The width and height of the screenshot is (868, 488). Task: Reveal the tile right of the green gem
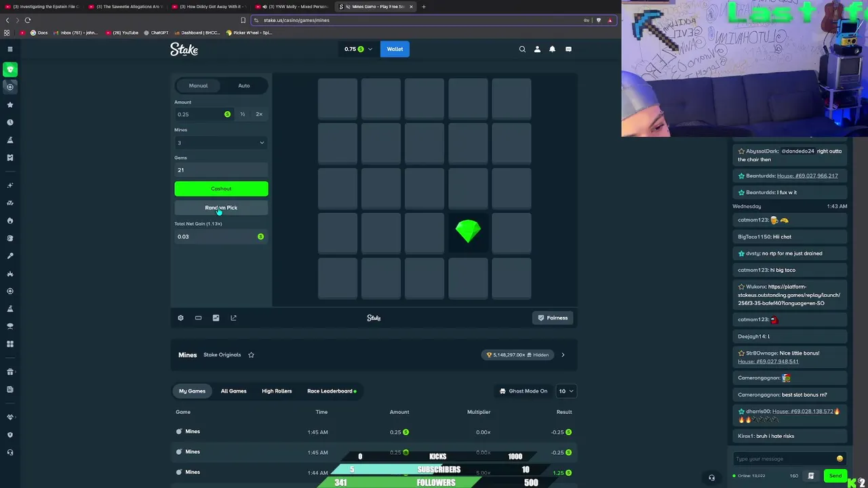click(511, 232)
